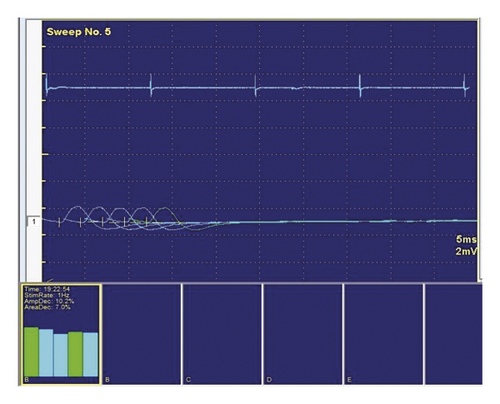The image size is (500, 404).
Task: Click the StimRate 1Hz readout
Action: coord(47,295)
